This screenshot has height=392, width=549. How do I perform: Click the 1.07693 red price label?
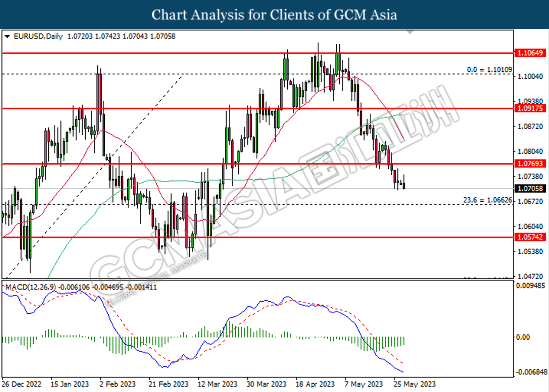[530, 164]
